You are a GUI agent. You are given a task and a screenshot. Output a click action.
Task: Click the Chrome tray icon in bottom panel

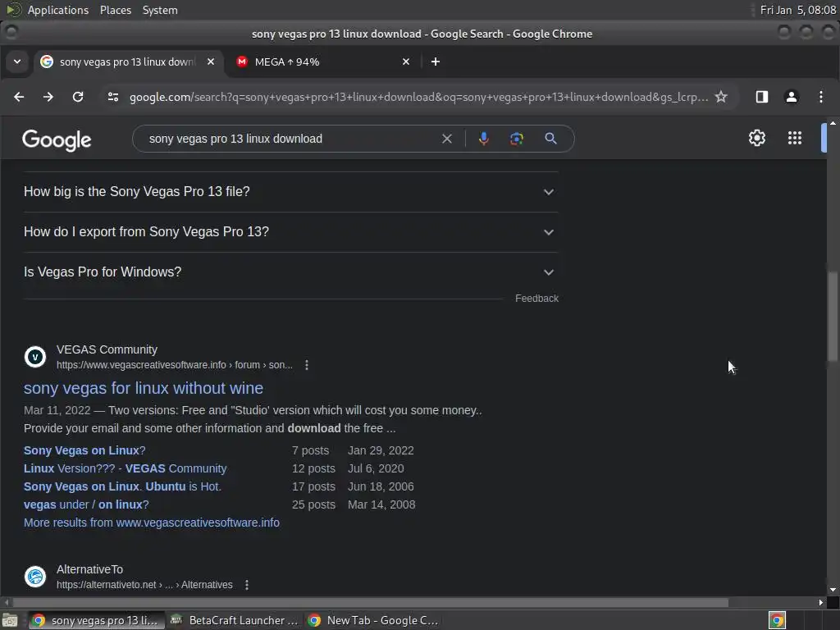[x=777, y=620]
